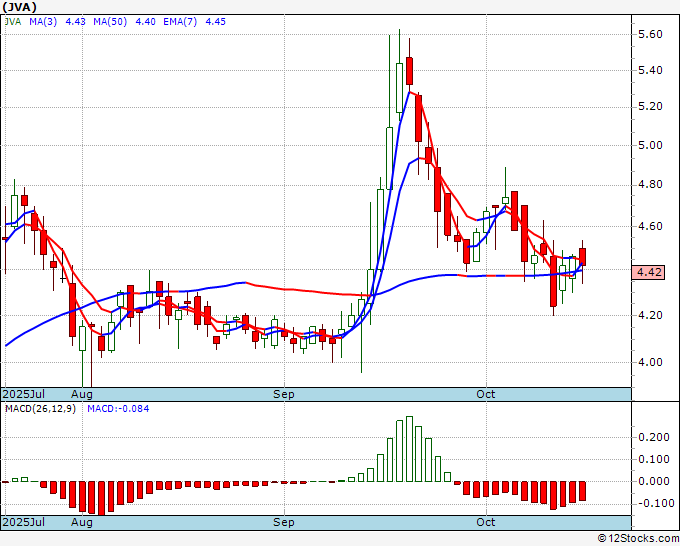Screen dimensions: 680x546
Task: Click the 4.60 price axis label
Action: [x=650, y=226]
